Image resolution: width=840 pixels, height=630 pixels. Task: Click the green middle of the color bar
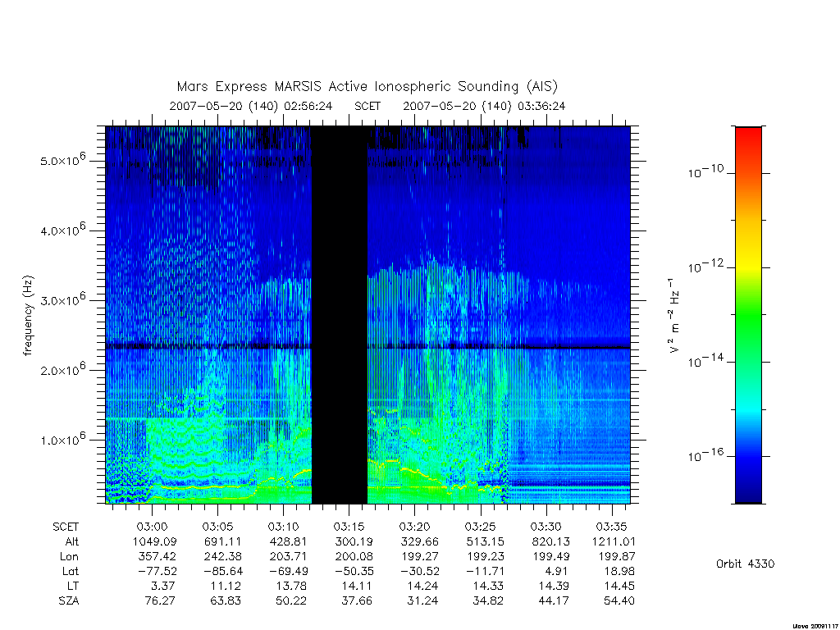click(x=748, y=316)
